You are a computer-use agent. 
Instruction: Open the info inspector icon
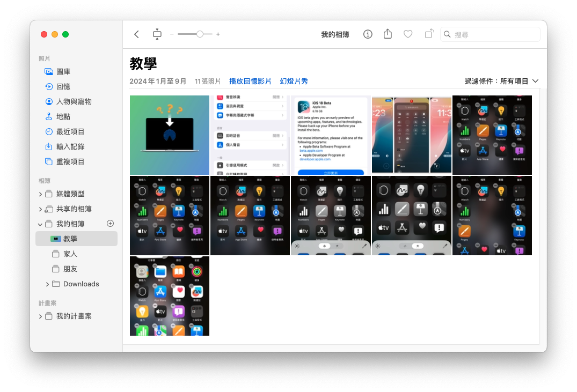[368, 34]
